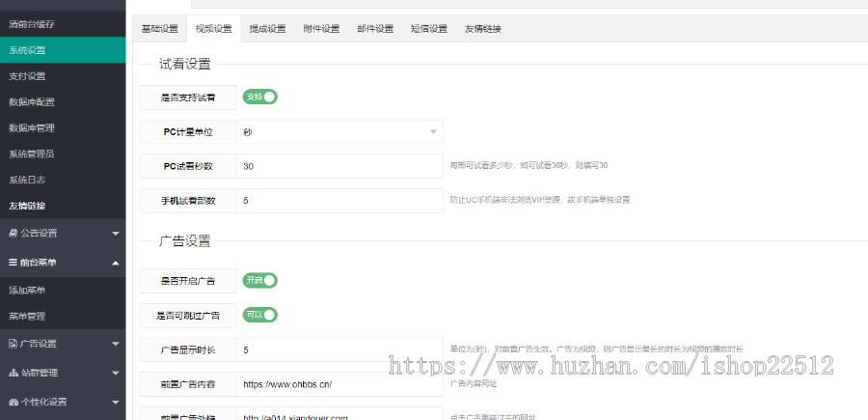
Task: Open 菜单管理 submenu item
Action: point(63,317)
